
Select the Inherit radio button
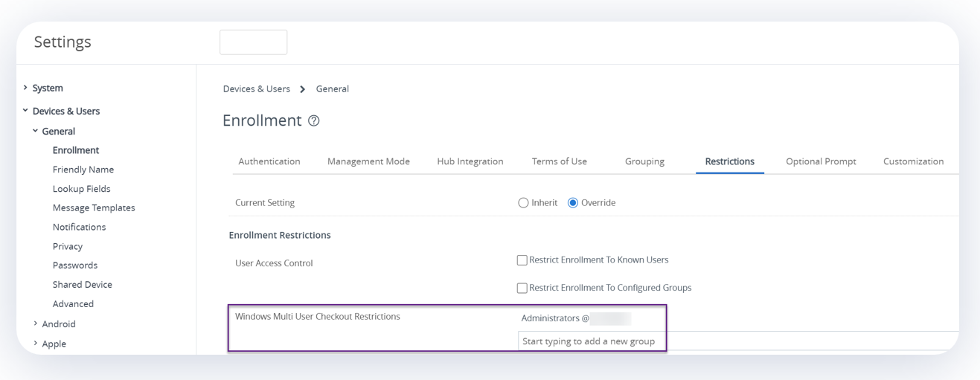(x=523, y=203)
